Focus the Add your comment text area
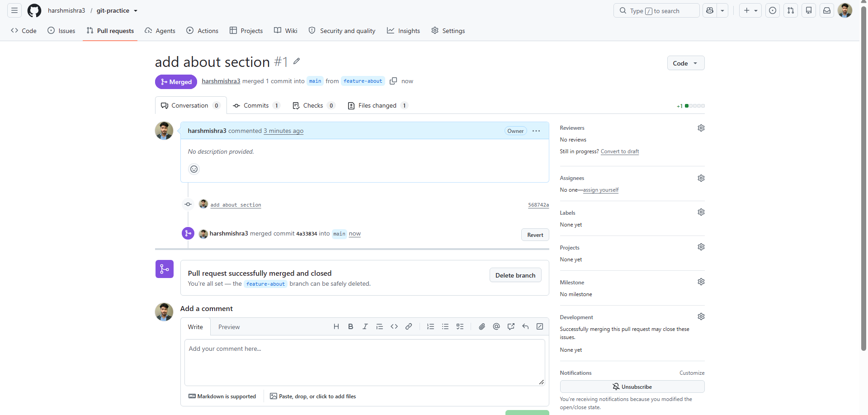Image resolution: width=868 pixels, height=415 pixels. point(364,363)
